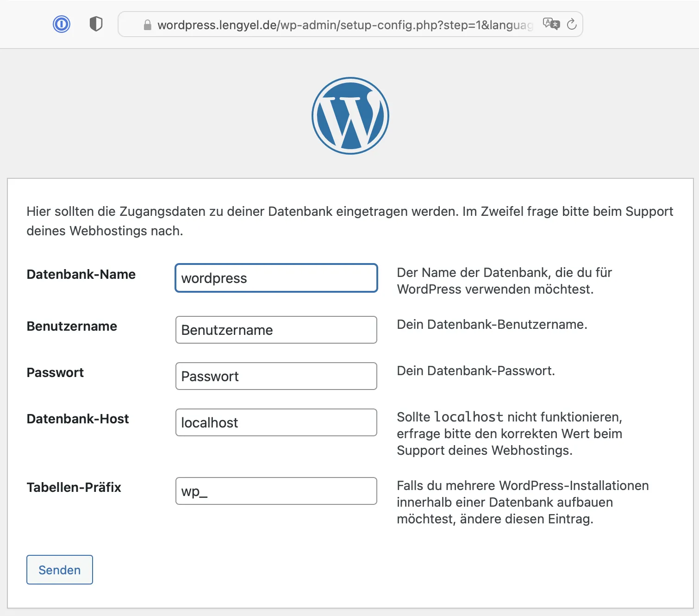This screenshot has width=699, height=616.
Task: Click the WordPress logo
Action: pos(350,116)
